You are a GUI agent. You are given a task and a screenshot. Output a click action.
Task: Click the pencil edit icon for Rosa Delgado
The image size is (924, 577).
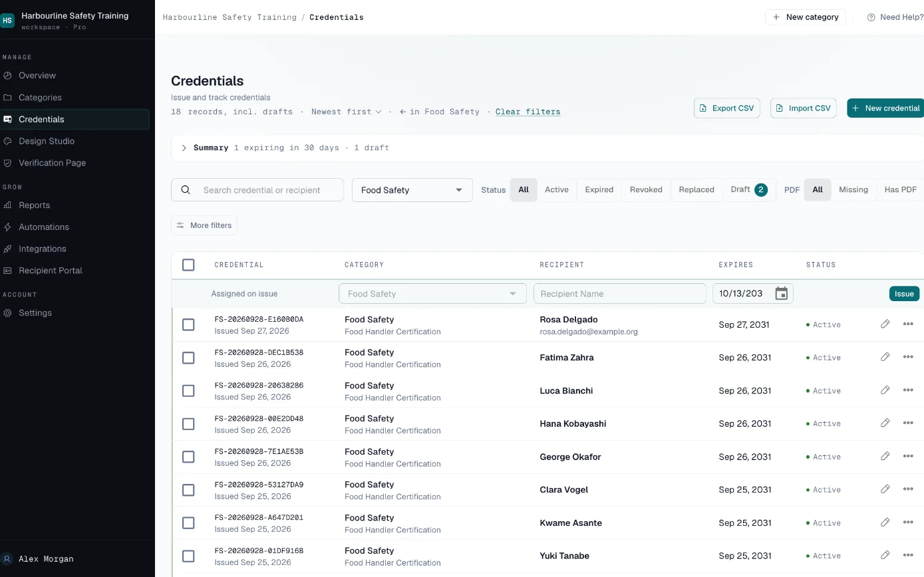pos(885,324)
